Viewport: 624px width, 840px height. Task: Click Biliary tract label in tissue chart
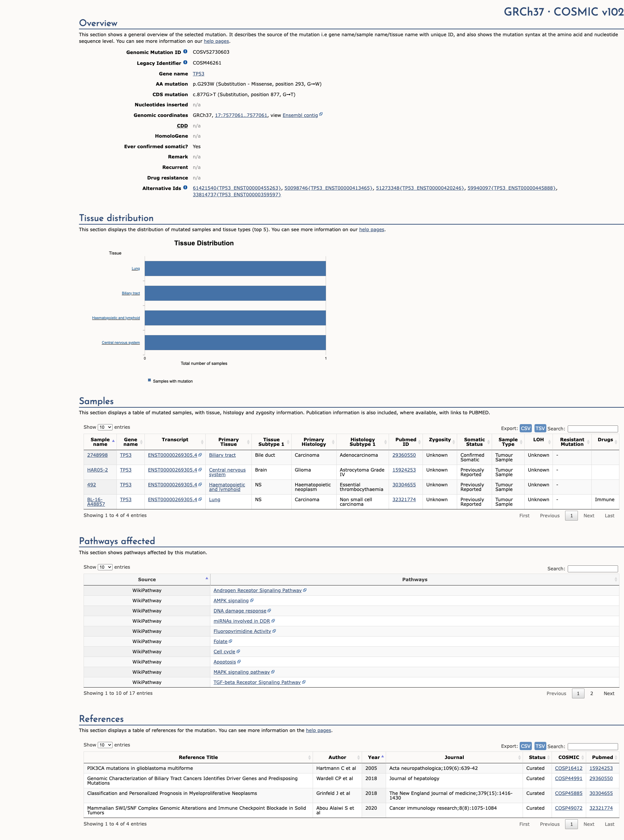pyautogui.click(x=131, y=293)
